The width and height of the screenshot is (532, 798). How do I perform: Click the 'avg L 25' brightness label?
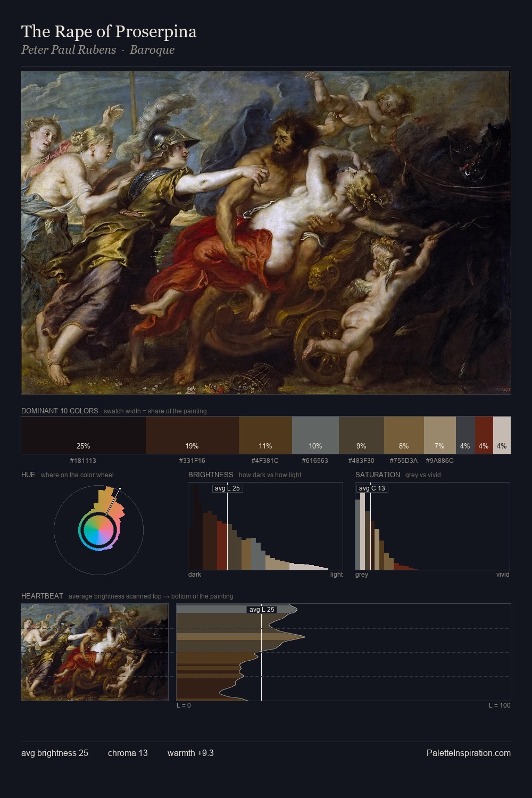click(228, 488)
